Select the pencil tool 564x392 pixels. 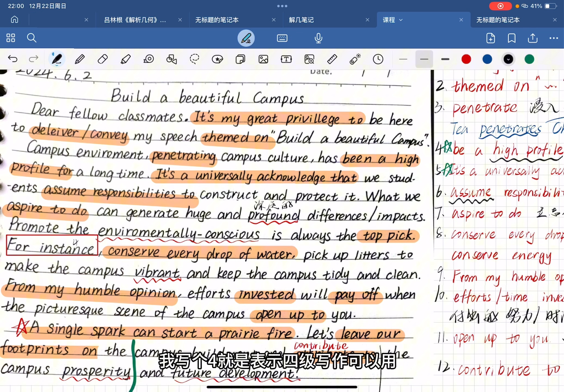coord(80,59)
